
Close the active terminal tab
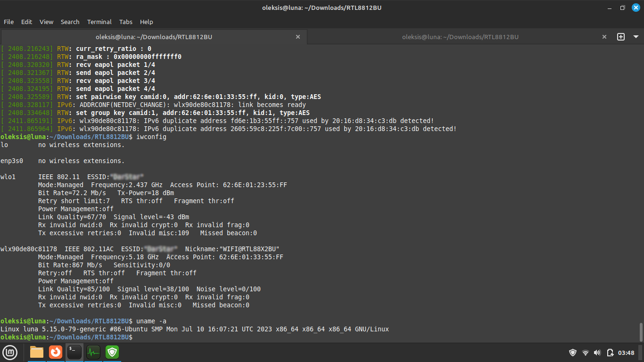297,37
